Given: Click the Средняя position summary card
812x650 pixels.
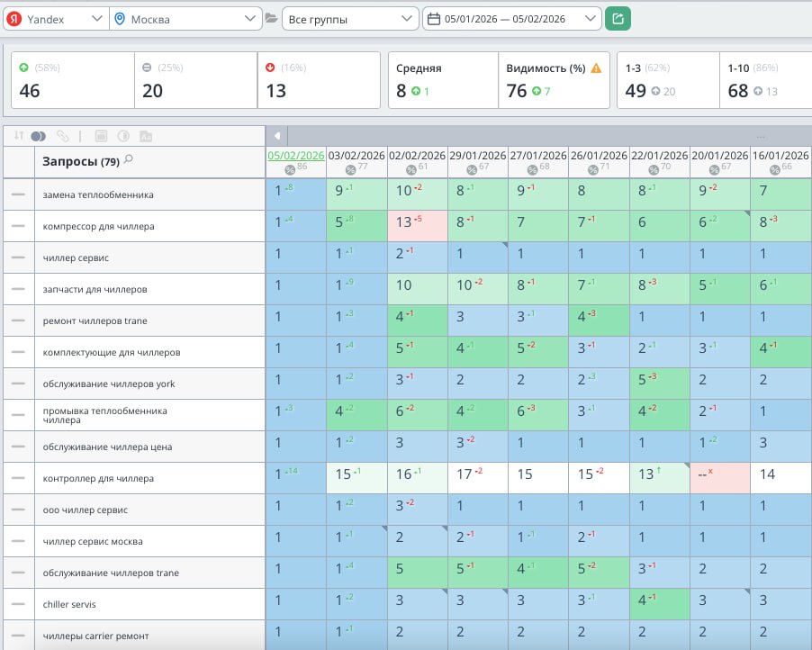Looking at the screenshot, I should point(443,80).
